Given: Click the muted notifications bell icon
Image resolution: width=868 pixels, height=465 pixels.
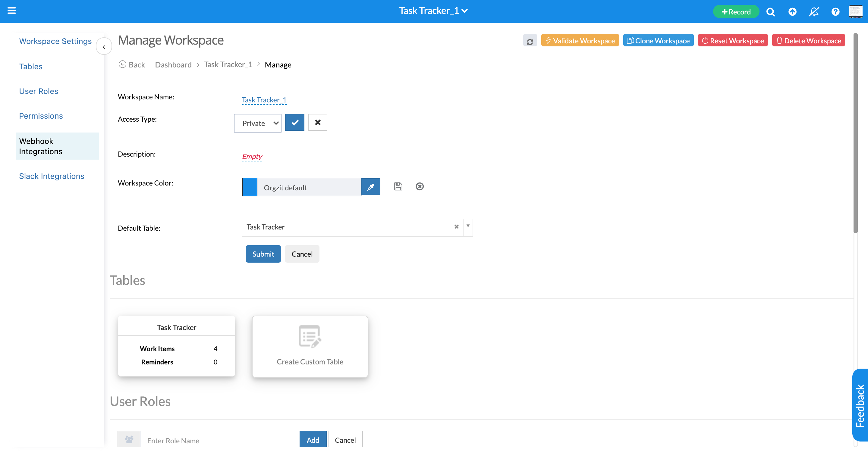Looking at the screenshot, I should click(x=814, y=12).
